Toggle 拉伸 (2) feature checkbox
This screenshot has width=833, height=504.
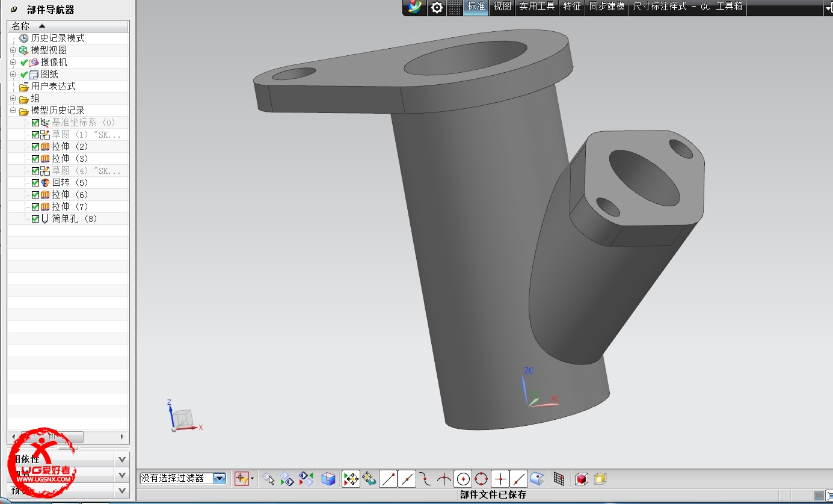pyautogui.click(x=35, y=147)
